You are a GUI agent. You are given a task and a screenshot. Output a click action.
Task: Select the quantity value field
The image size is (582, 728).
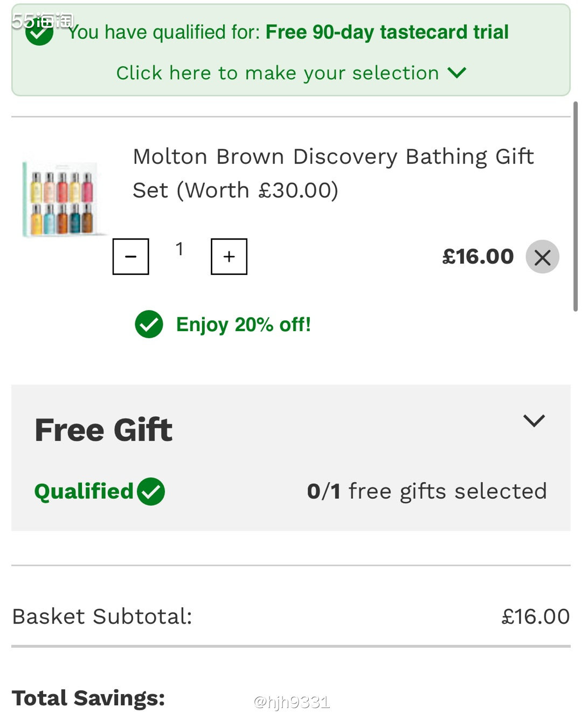pyautogui.click(x=179, y=249)
